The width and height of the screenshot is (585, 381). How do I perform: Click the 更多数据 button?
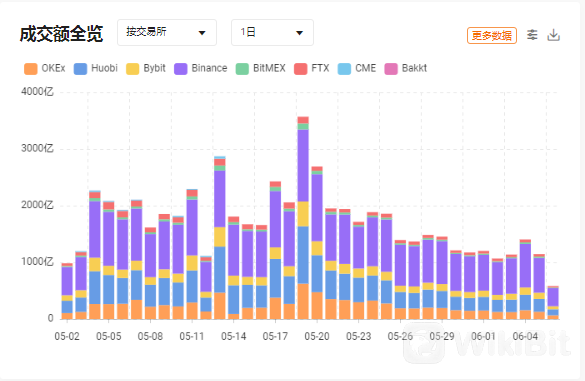tap(492, 35)
